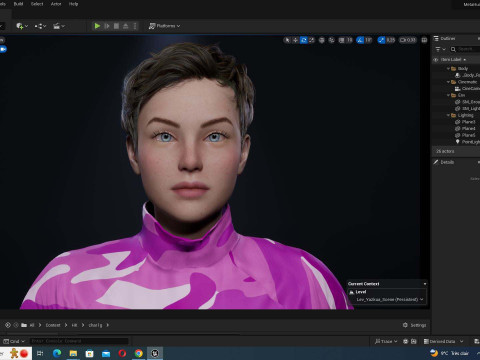Click Content Browser history back arrow

8,325
